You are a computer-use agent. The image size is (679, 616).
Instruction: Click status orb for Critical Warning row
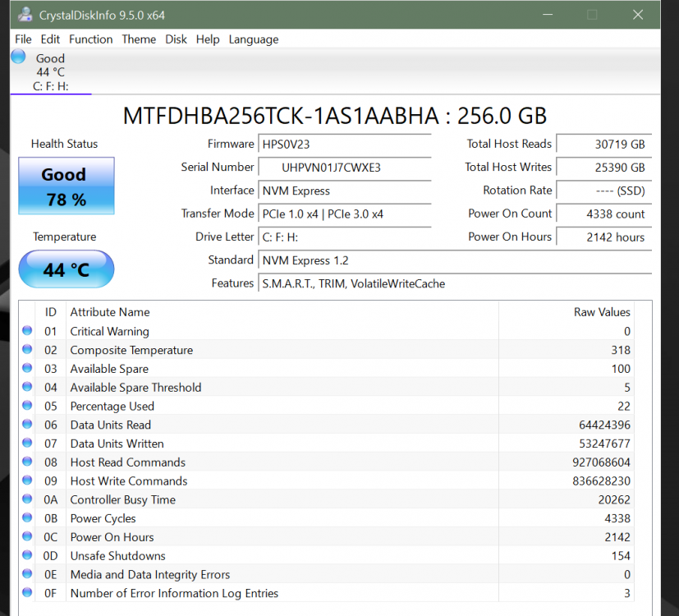pyautogui.click(x=27, y=331)
